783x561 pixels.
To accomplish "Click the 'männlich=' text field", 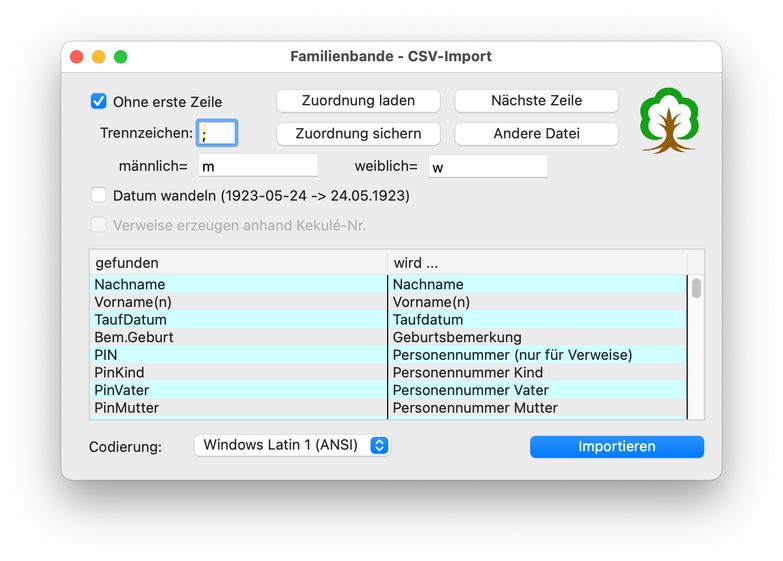I will [258, 166].
